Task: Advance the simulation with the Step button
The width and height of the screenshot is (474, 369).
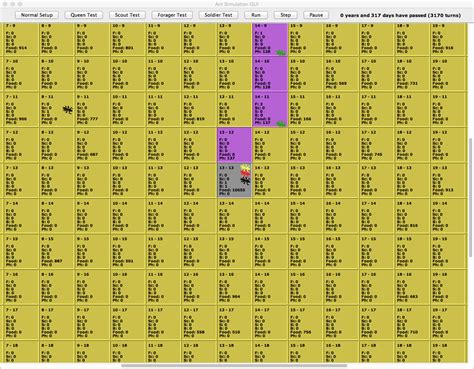Action: tap(285, 15)
